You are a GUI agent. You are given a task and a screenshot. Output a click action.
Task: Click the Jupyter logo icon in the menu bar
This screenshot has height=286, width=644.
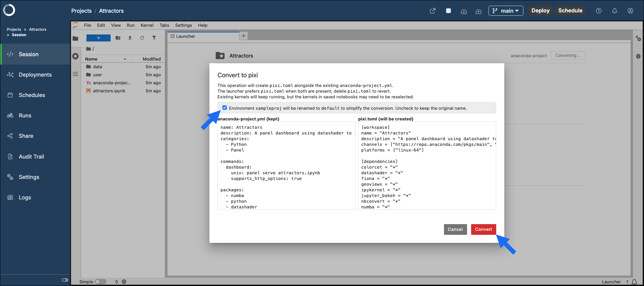click(x=75, y=25)
